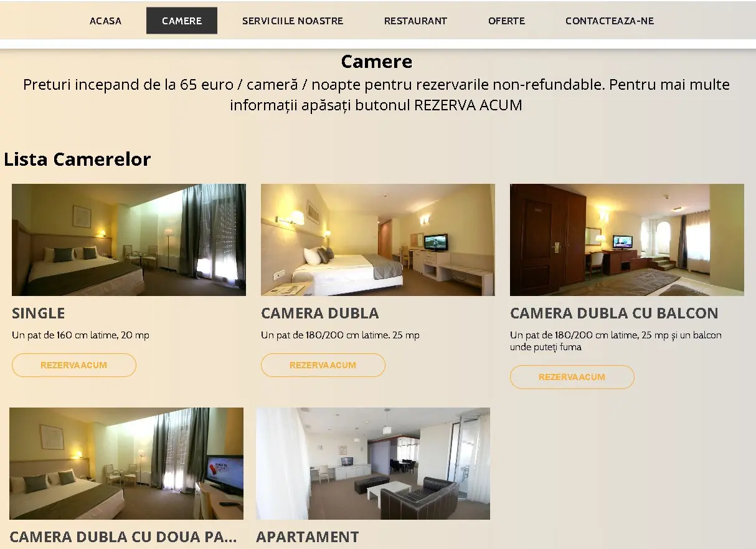Open the SINGLE room photo

pos(129,240)
